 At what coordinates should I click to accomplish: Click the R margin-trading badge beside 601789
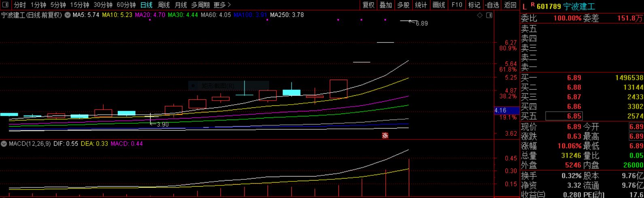pos(532,5)
